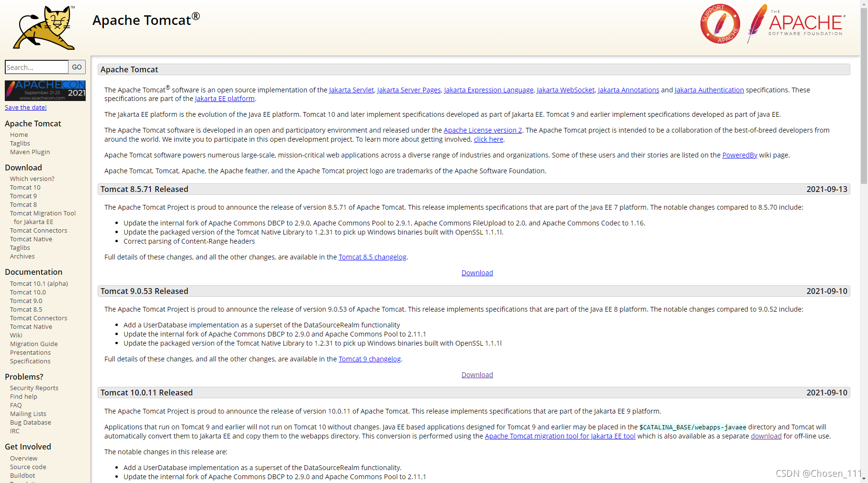
Task: Follow the Jakarta Authentication link
Action: click(x=709, y=90)
